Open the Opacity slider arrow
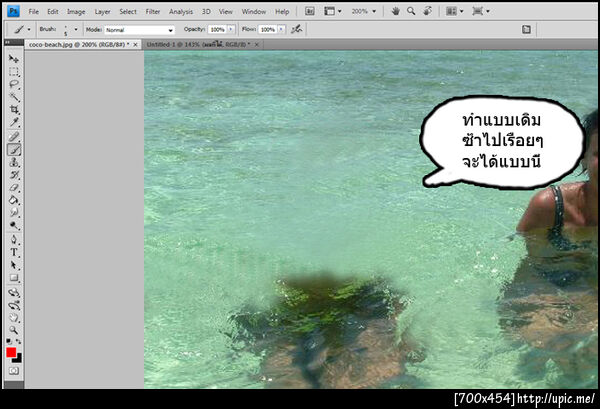Image resolution: width=600 pixels, height=409 pixels. pyautogui.click(x=231, y=29)
